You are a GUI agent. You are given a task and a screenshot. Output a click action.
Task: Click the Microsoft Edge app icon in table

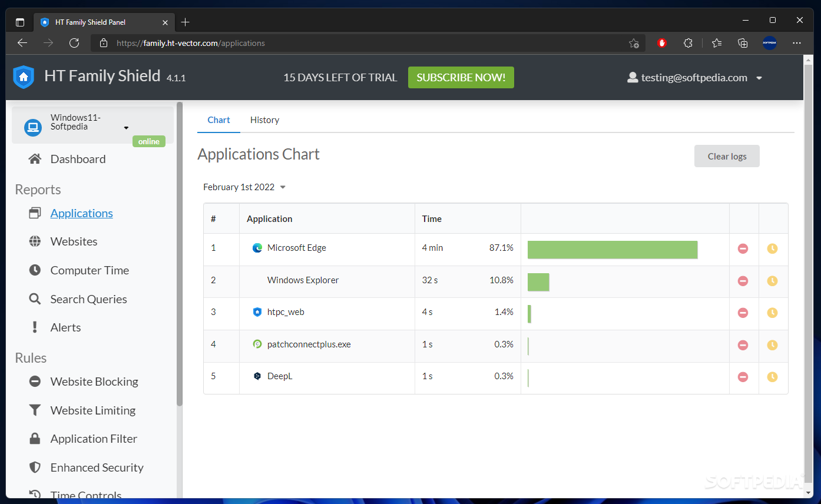tap(257, 248)
